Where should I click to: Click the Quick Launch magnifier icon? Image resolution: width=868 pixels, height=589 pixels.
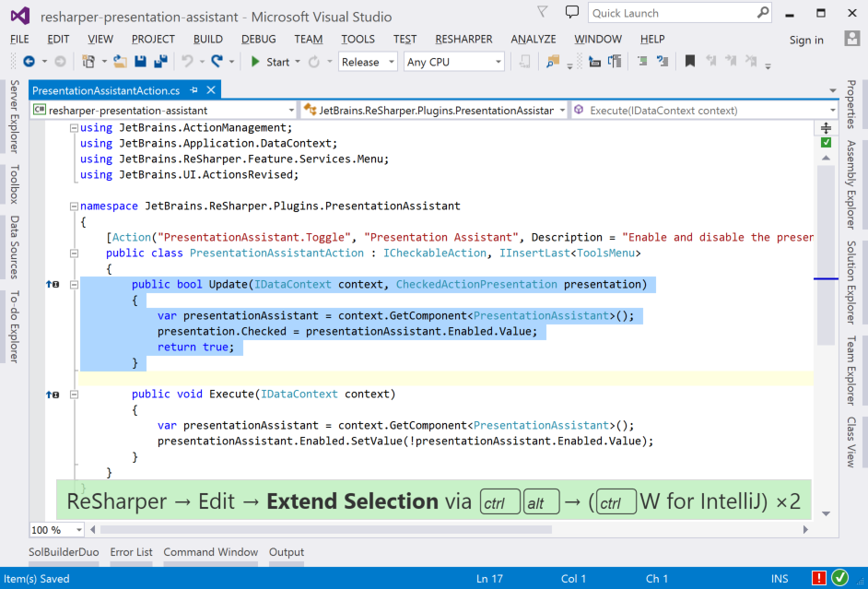click(x=763, y=12)
